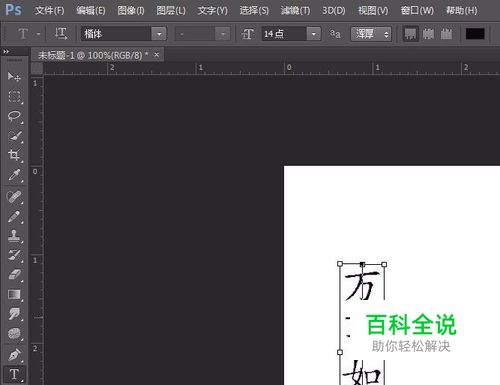The height and width of the screenshot is (385, 500).
Task: Select the Lasso tool
Action: (x=14, y=116)
